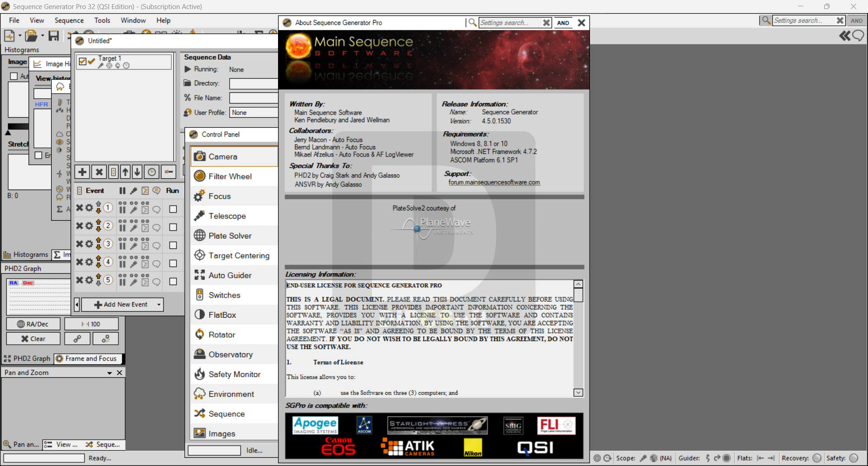The width and height of the screenshot is (868, 466).
Task: Check Run box for event 2
Action: coord(173,227)
